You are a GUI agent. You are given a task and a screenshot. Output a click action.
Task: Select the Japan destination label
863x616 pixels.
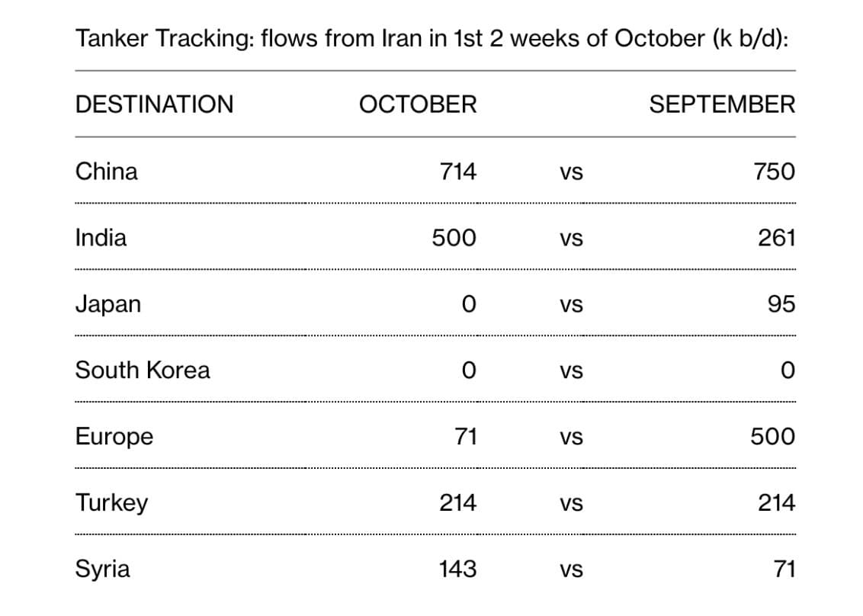point(108,304)
